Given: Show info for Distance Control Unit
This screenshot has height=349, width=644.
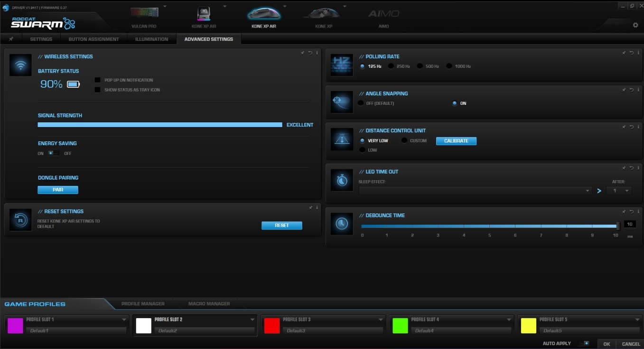Looking at the screenshot, I should (x=638, y=127).
